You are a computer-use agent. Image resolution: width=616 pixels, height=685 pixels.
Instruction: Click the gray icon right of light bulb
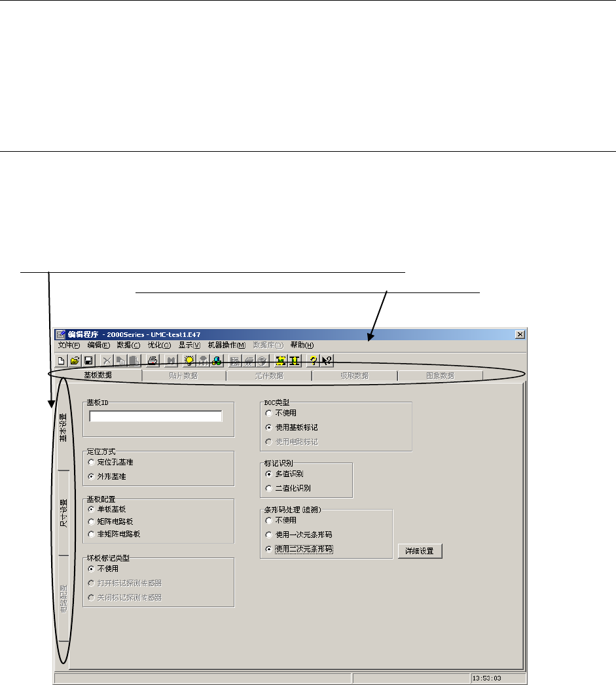[x=203, y=361]
